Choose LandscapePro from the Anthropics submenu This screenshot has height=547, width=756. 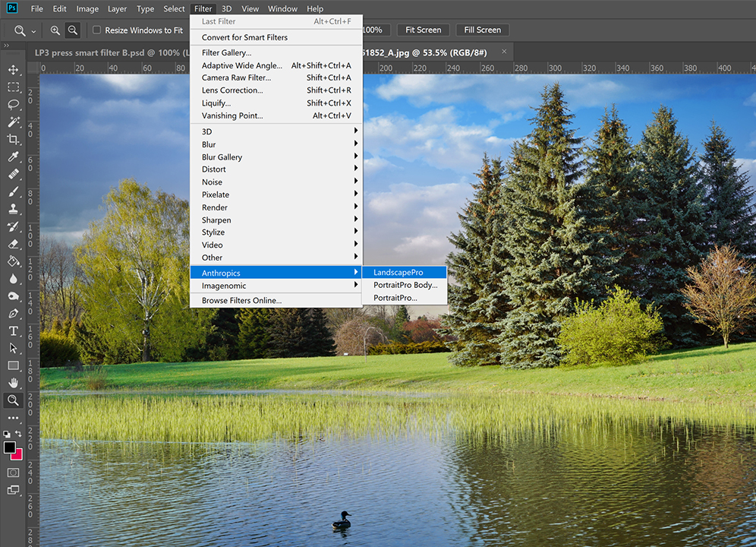pyautogui.click(x=399, y=272)
